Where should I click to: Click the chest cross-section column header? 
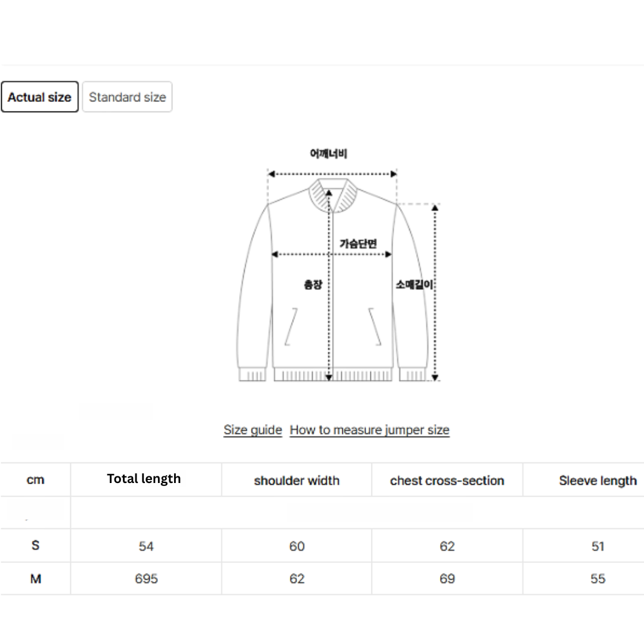(x=447, y=481)
